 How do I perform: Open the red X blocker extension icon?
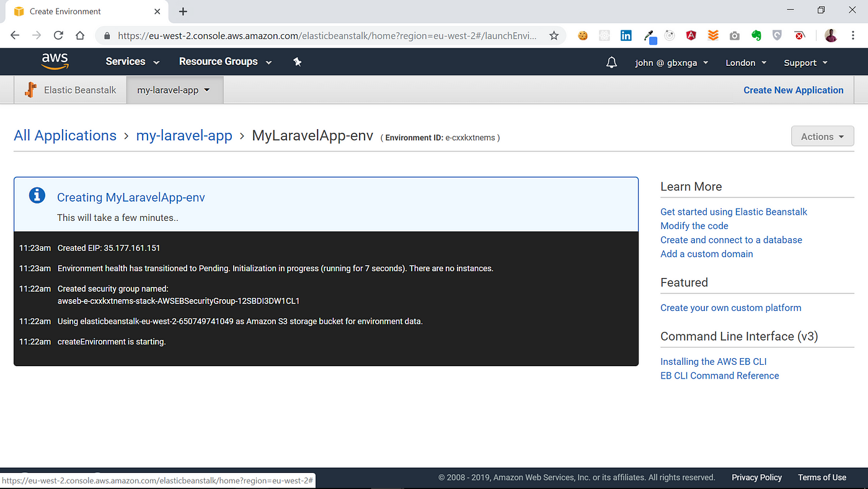tap(800, 36)
